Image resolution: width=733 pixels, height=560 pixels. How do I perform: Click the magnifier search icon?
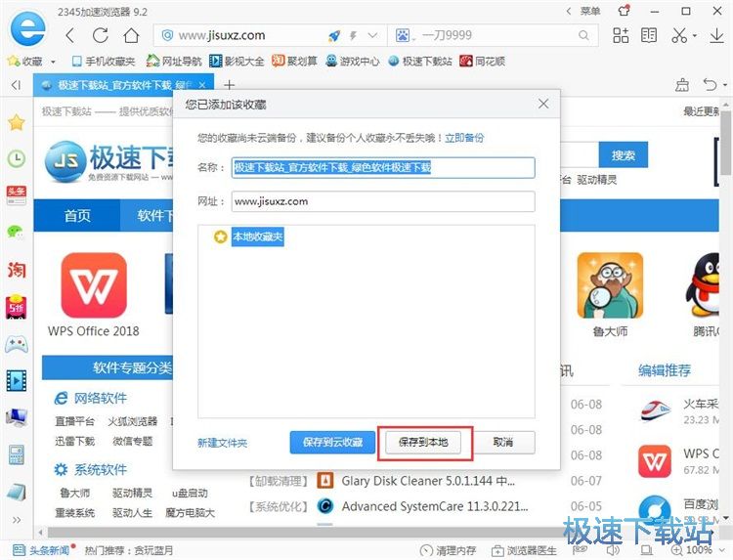click(x=583, y=35)
